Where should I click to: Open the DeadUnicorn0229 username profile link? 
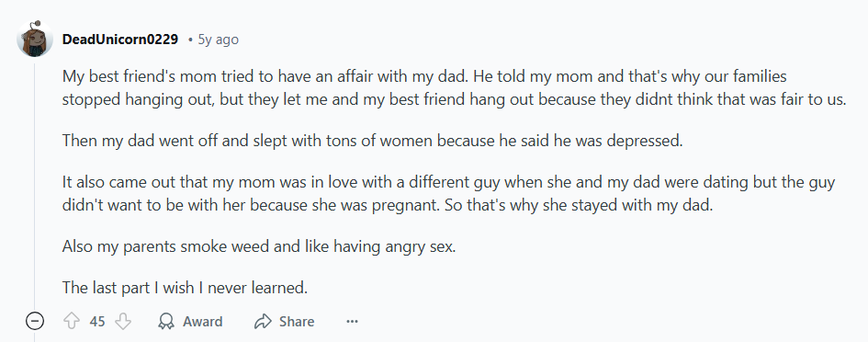[x=120, y=40]
